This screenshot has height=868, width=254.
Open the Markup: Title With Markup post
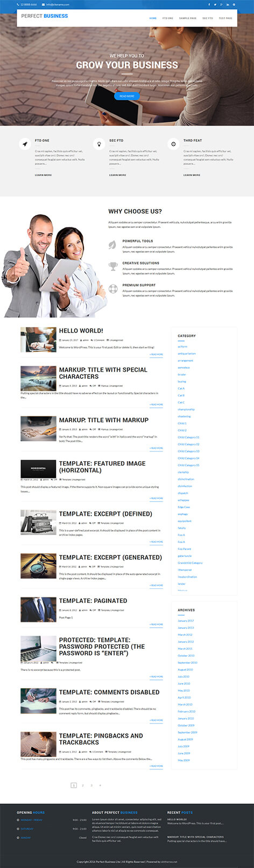104,420
